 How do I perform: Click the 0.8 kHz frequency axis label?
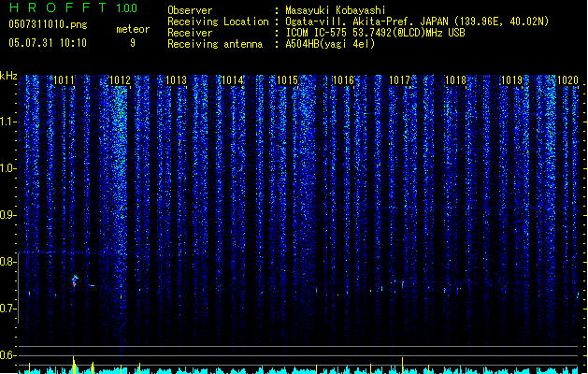(7, 262)
